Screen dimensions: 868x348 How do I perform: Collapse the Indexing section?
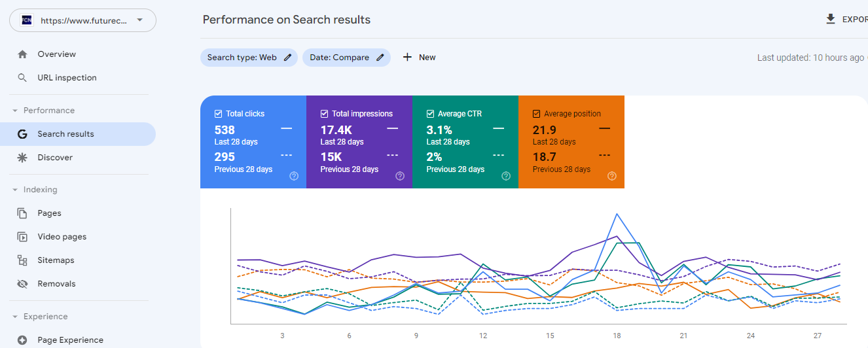[x=15, y=190]
